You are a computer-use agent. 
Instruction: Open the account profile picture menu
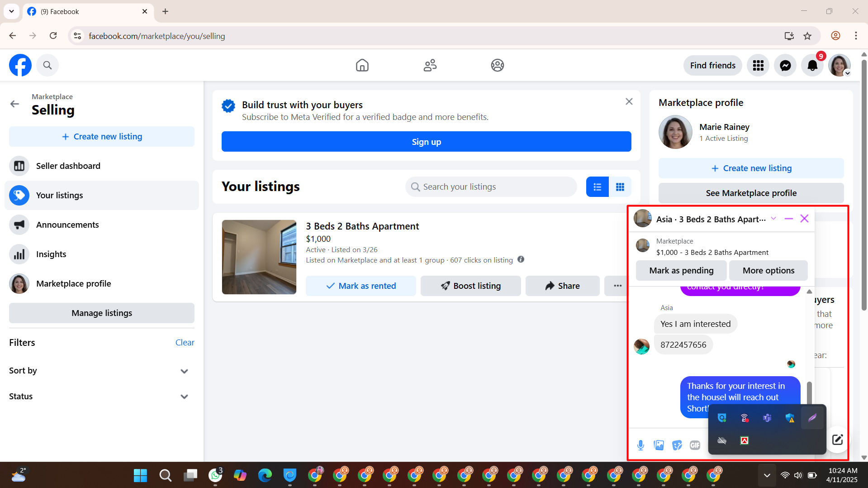click(x=840, y=66)
